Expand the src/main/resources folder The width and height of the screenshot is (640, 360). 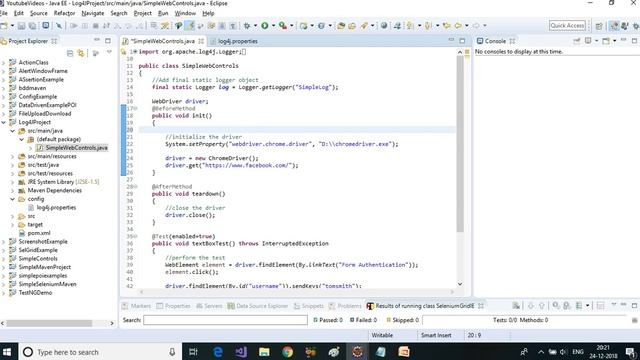[x=13, y=156]
